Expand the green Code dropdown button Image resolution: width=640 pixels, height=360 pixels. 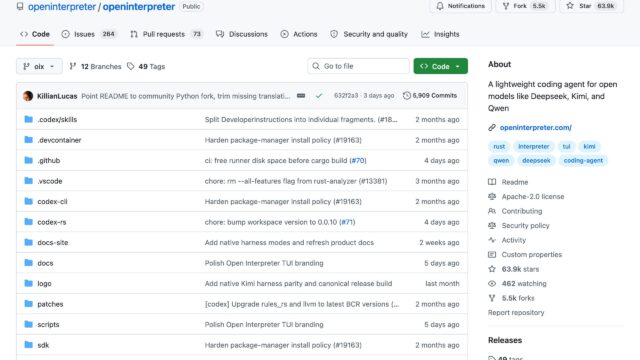(440, 66)
